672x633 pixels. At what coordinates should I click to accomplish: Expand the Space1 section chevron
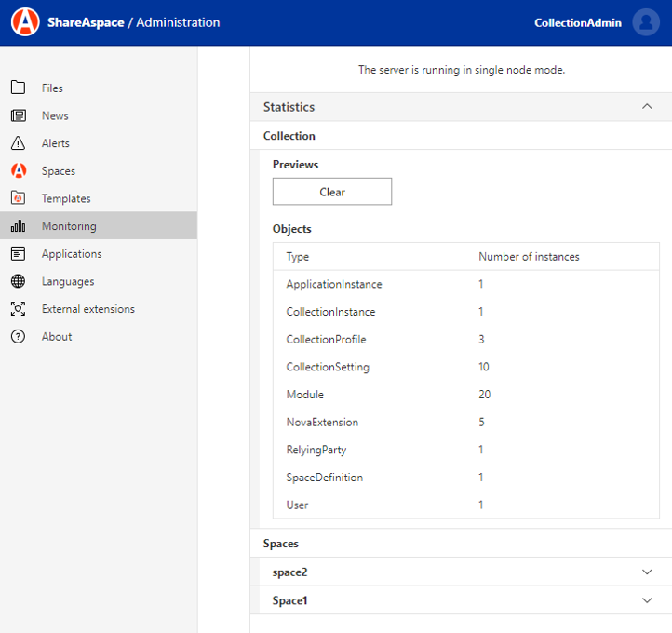(647, 600)
